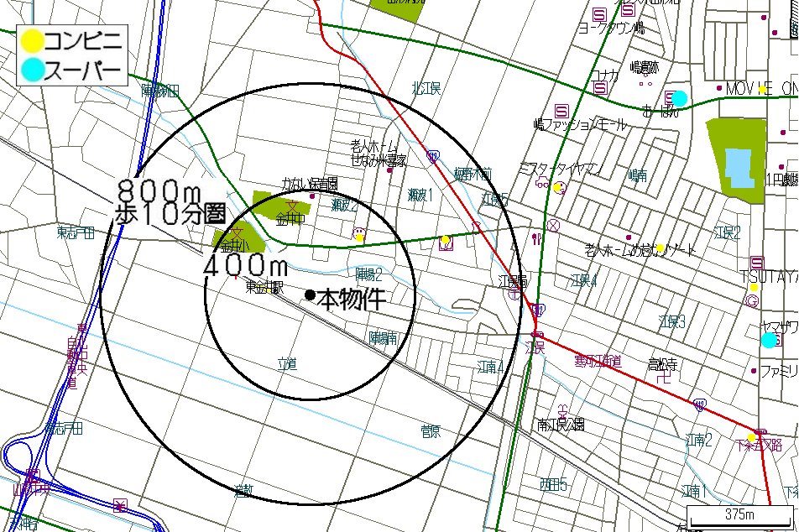
Task: Click yellow convenience dot below TSUTAYA
Action: click(754, 288)
